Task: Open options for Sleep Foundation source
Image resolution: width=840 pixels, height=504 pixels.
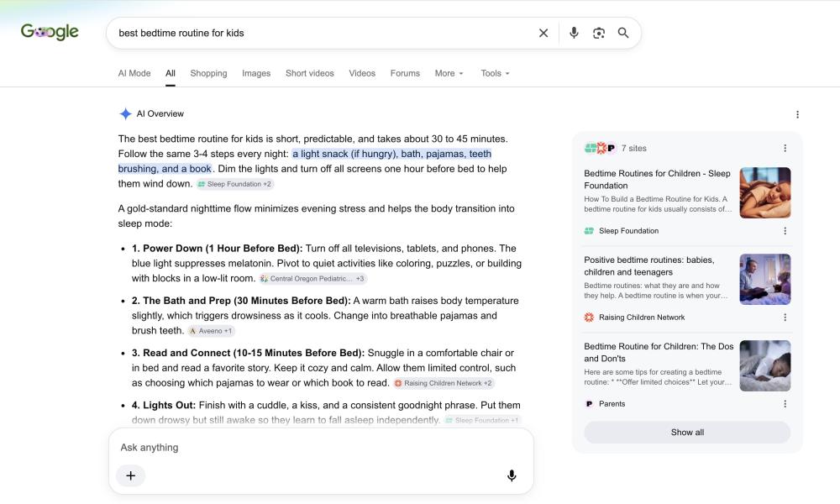Action: tap(785, 231)
